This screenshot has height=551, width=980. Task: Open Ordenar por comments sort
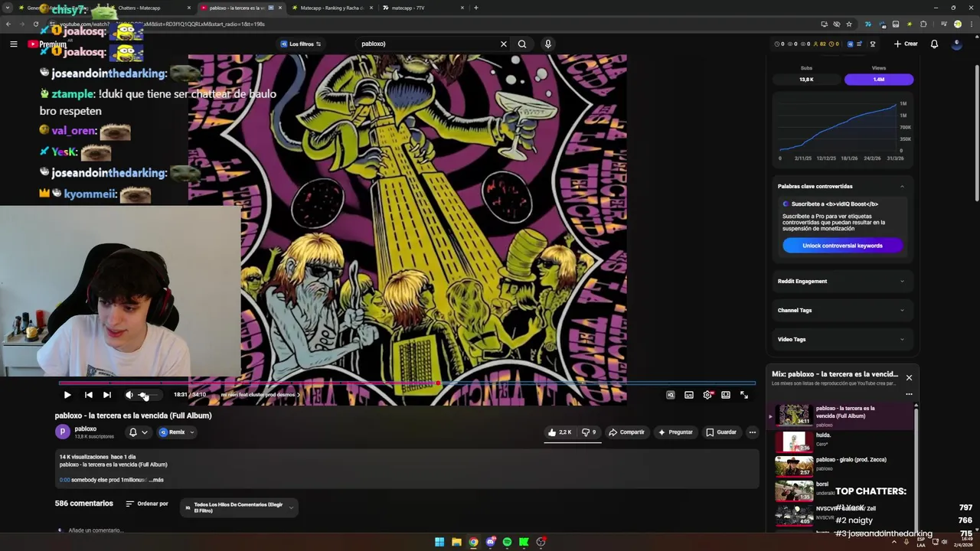(147, 504)
